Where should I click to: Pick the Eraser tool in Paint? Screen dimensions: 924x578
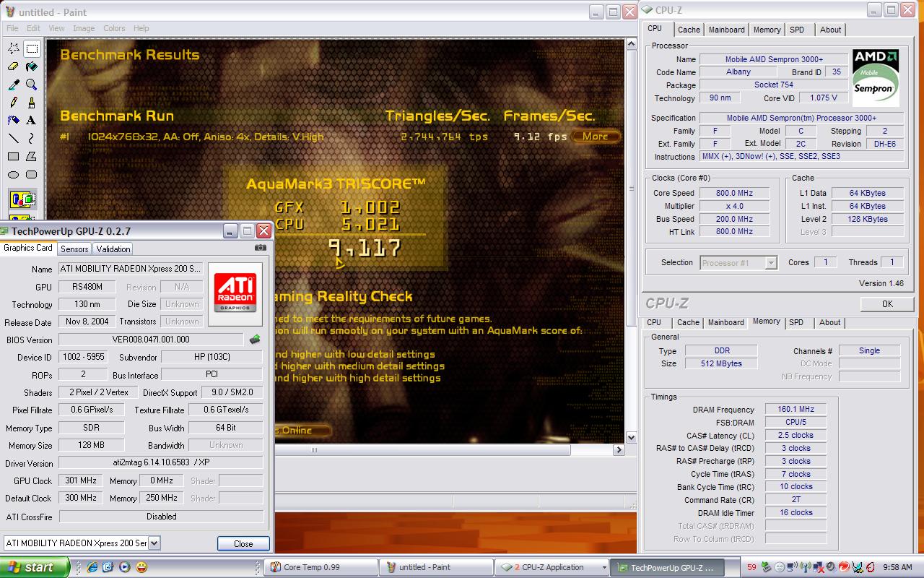(x=14, y=66)
